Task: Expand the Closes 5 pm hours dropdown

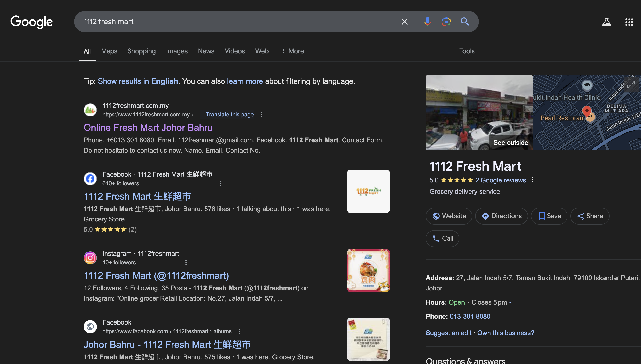Action: 510,302
